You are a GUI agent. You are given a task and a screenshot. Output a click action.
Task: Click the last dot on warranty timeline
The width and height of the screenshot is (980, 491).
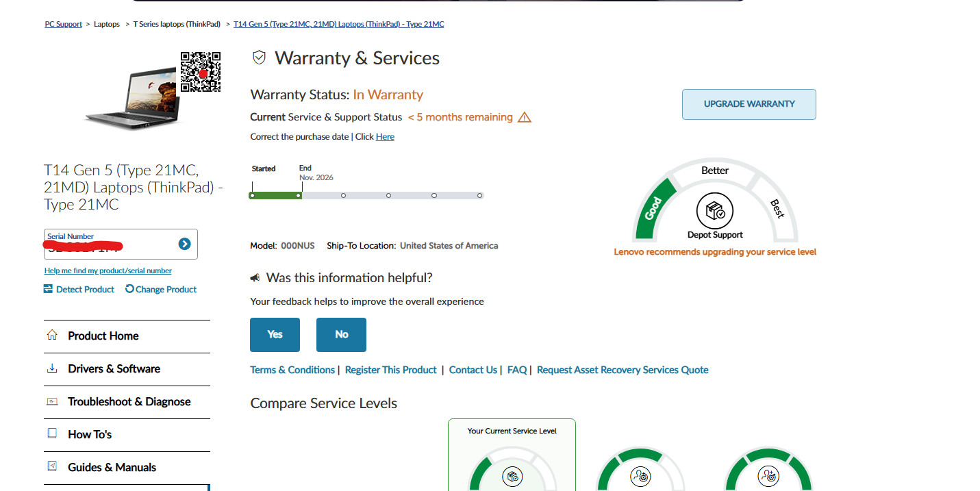(x=480, y=195)
